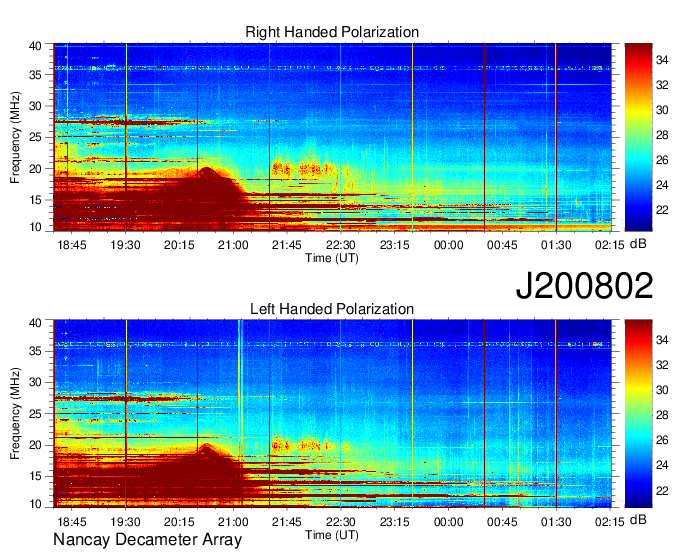This screenshot has height=552, width=680.
Task: Click 40 MHz tick on Right Handed frequency axis
Action: coord(36,46)
